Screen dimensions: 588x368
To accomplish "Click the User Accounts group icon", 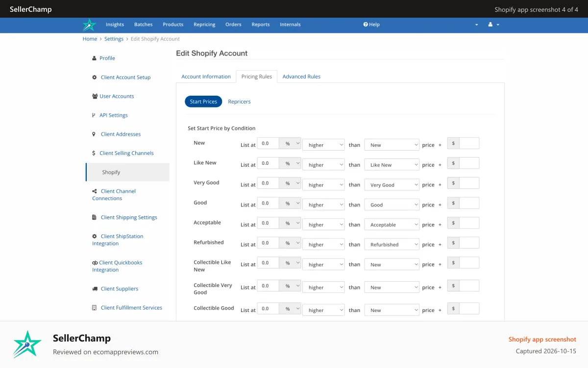I will coord(95,96).
